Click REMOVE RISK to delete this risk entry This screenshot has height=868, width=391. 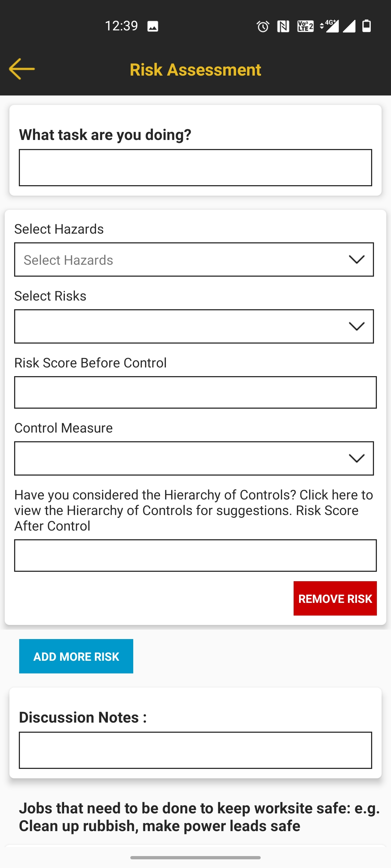coord(335,599)
